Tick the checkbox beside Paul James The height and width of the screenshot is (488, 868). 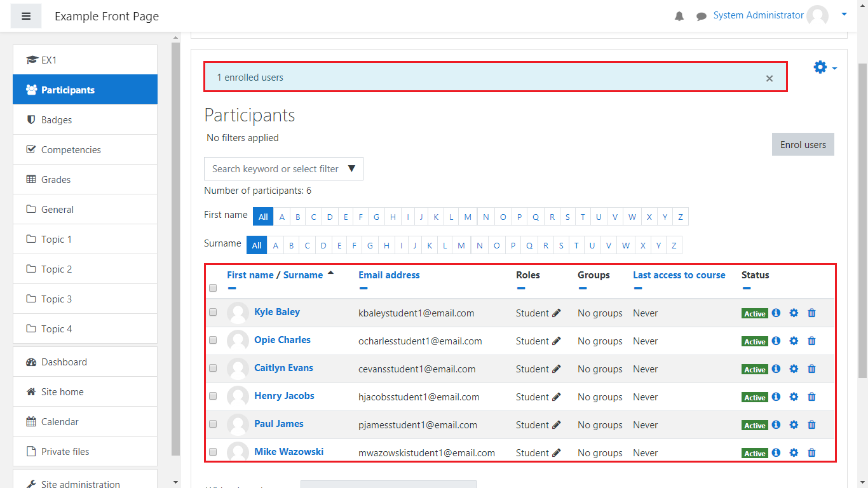point(213,424)
